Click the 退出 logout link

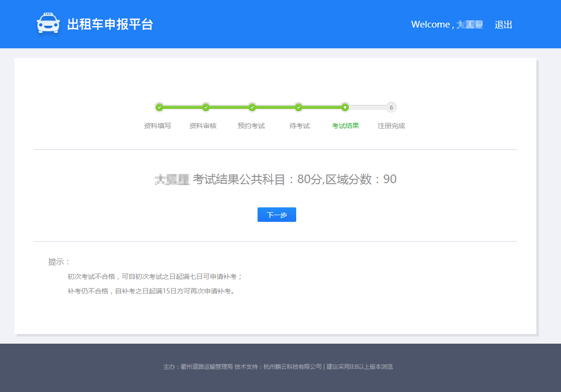click(x=503, y=25)
